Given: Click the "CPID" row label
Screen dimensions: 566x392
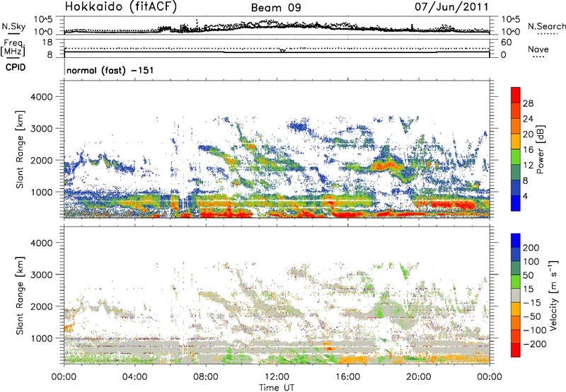Looking at the screenshot, I should click(16, 67).
